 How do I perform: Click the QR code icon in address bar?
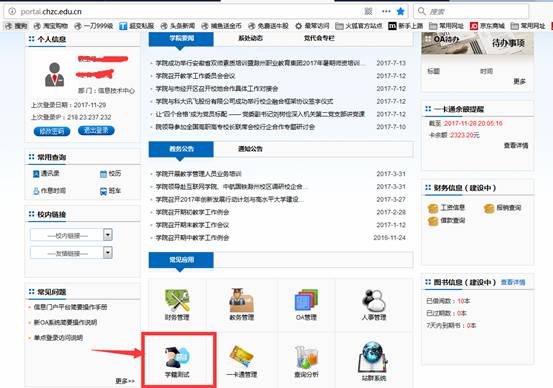pos(368,11)
